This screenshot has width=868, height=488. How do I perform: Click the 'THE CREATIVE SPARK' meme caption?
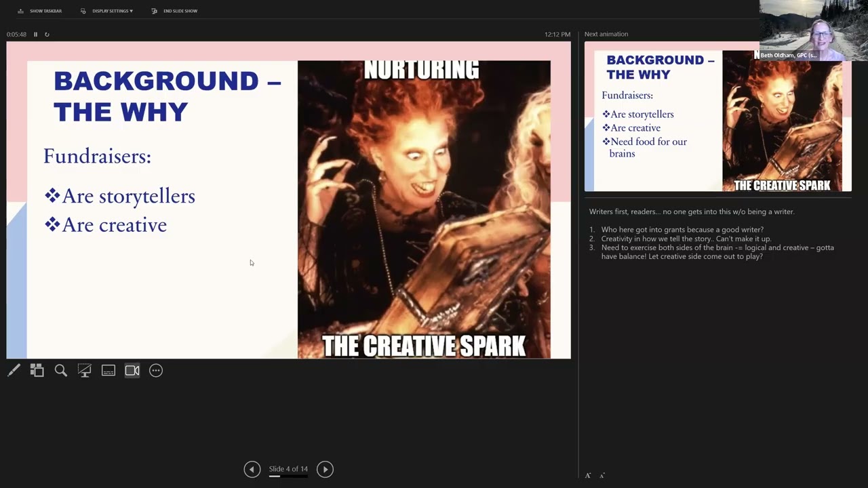point(424,346)
